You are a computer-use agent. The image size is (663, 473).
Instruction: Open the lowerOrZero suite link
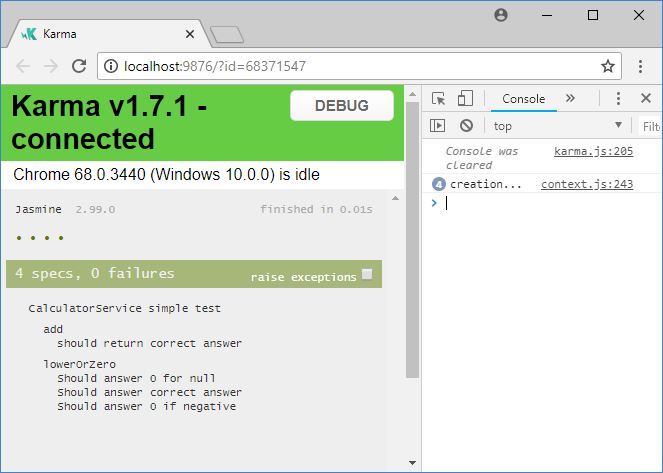pos(79,364)
